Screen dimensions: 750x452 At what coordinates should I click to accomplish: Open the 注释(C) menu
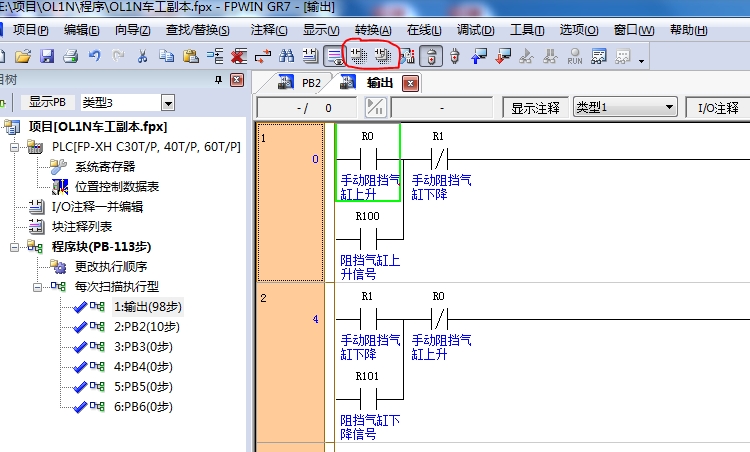(269, 30)
